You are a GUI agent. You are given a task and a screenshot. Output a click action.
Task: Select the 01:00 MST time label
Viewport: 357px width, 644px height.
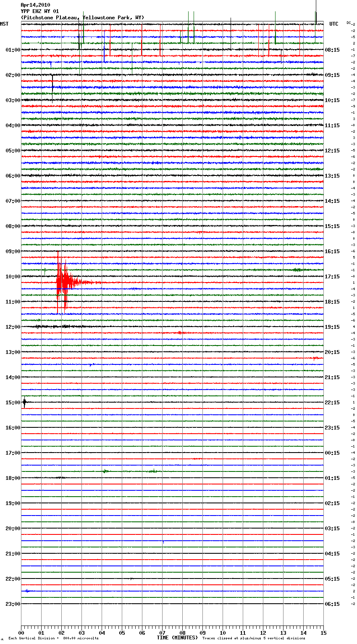click(13, 50)
